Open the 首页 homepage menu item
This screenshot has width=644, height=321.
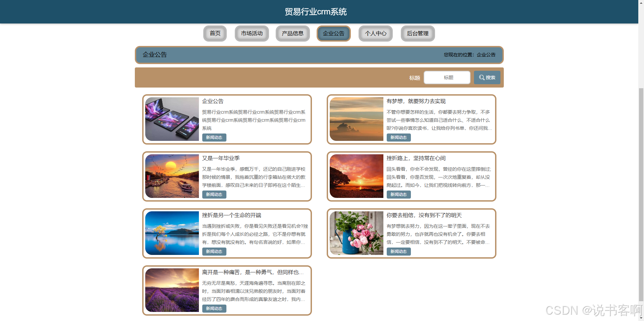[215, 34]
